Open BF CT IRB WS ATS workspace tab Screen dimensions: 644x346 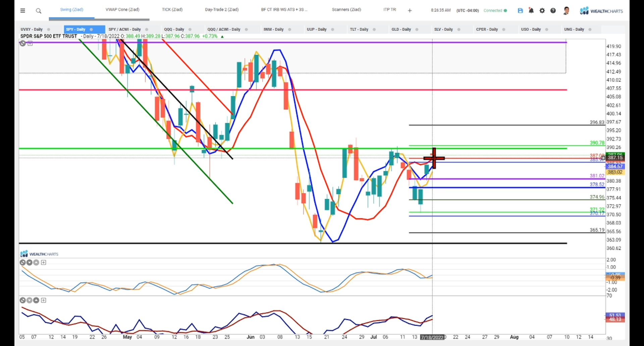(284, 10)
